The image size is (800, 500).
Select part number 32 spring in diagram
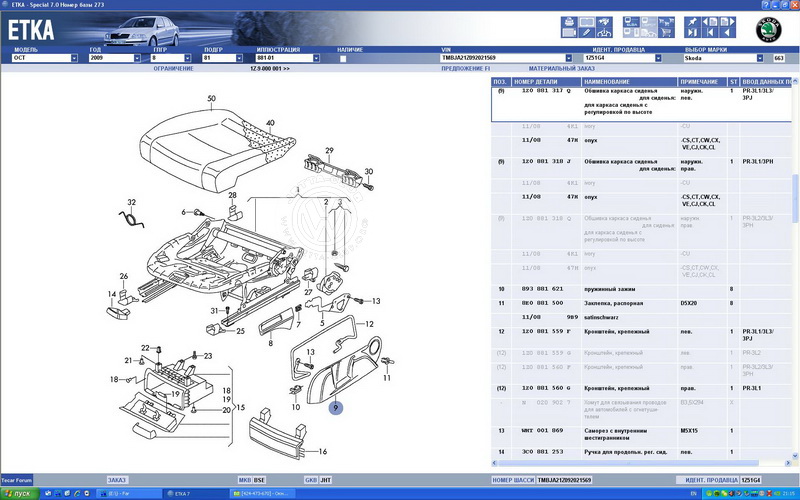[x=132, y=202]
